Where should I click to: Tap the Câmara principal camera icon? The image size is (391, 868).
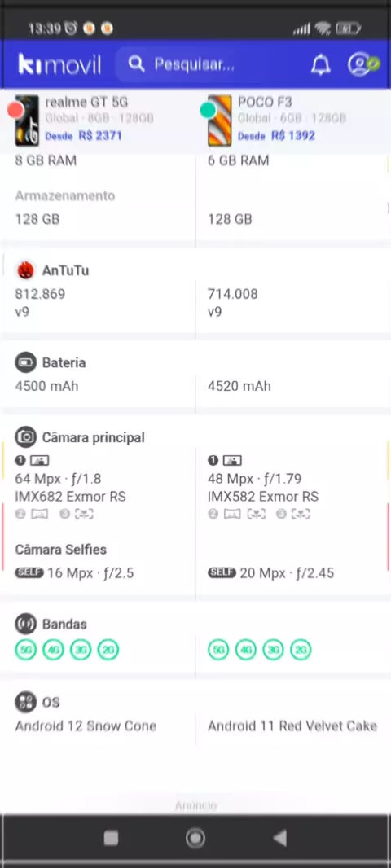coord(25,437)
